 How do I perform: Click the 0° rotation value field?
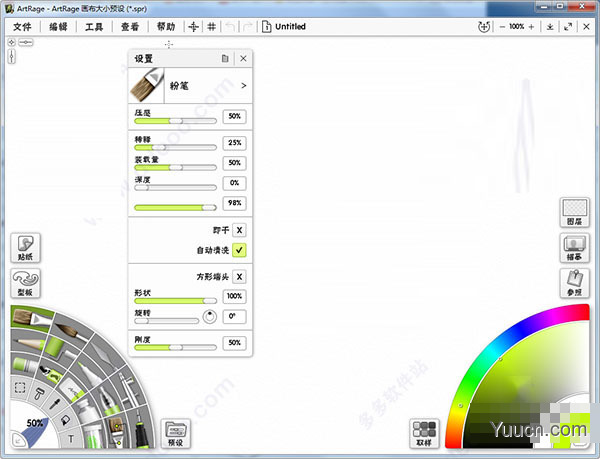pyautogui.click(x=235, y=316)
